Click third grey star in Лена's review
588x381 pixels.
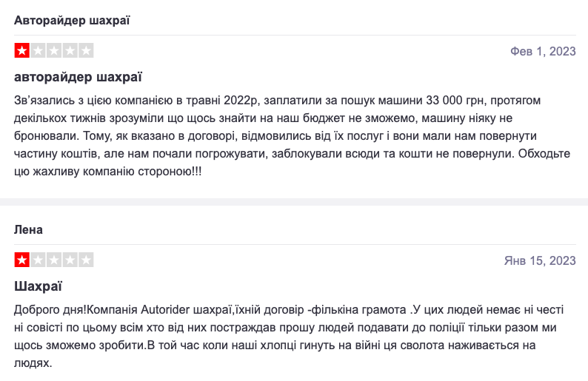click(54, 260)
